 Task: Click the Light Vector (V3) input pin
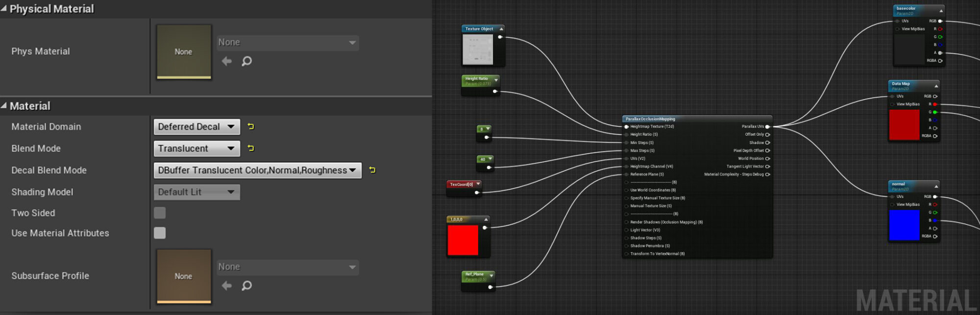pyautogui.click(x=626, y=230)
